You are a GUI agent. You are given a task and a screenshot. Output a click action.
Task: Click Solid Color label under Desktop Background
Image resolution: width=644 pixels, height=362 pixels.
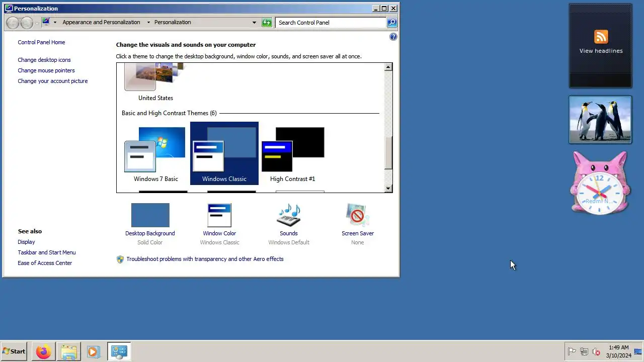click(150, 242)
